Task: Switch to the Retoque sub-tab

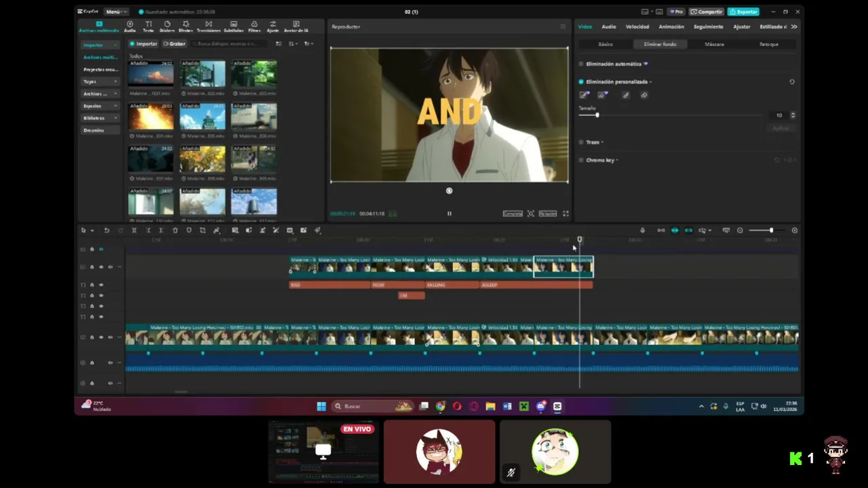Action: click(x=768, y=44)
